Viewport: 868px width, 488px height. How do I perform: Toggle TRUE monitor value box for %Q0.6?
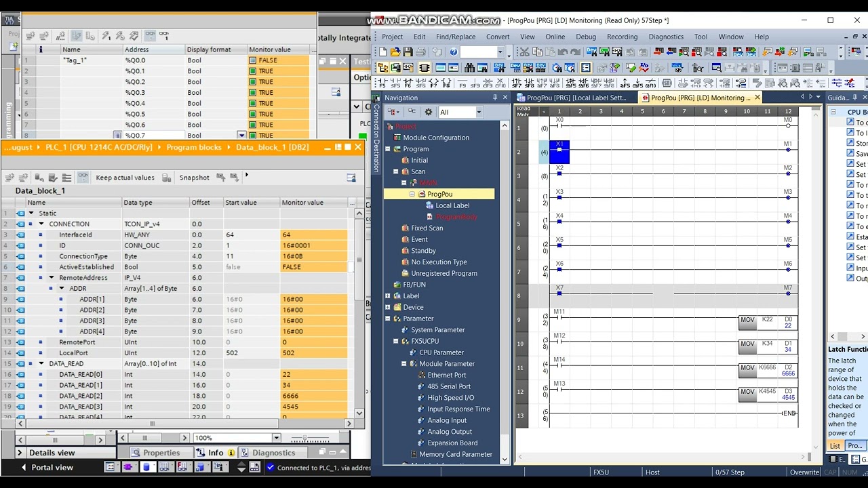(254, 125)
